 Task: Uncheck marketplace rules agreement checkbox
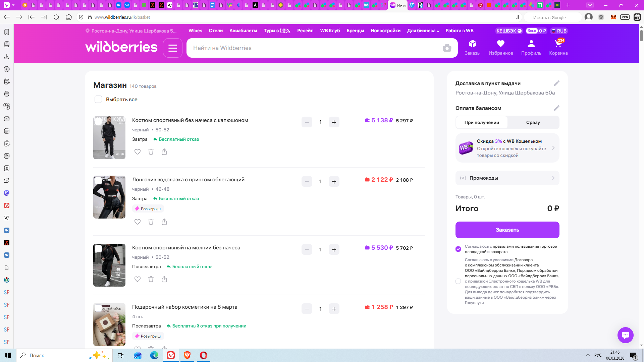(458, 249)
